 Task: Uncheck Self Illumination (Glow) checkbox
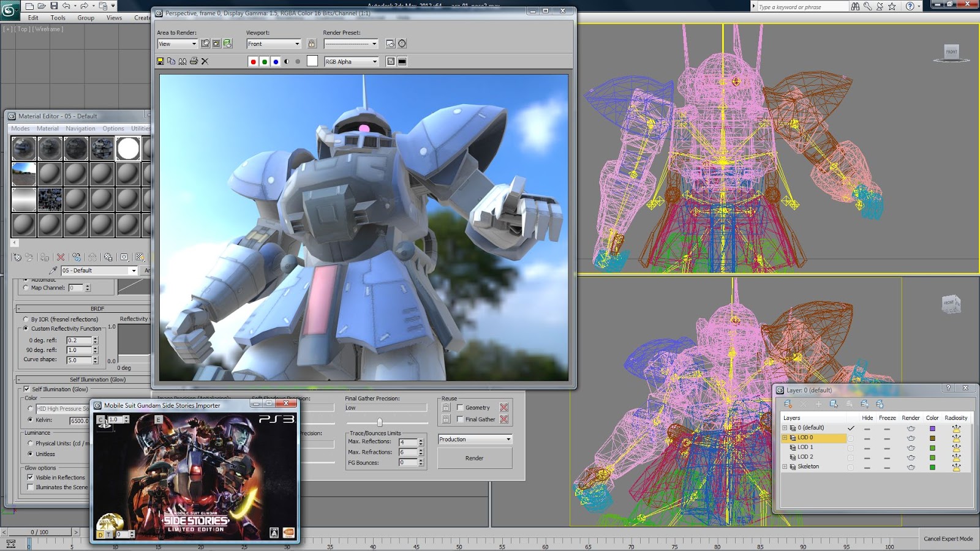pyautogui.click(x=27, y=389)
